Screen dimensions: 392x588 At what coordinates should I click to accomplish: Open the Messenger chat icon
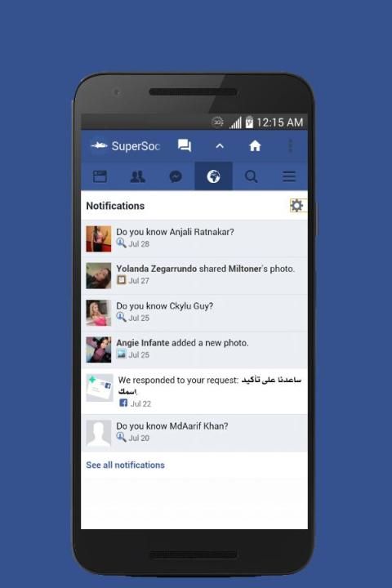click(x=176, y=176)
